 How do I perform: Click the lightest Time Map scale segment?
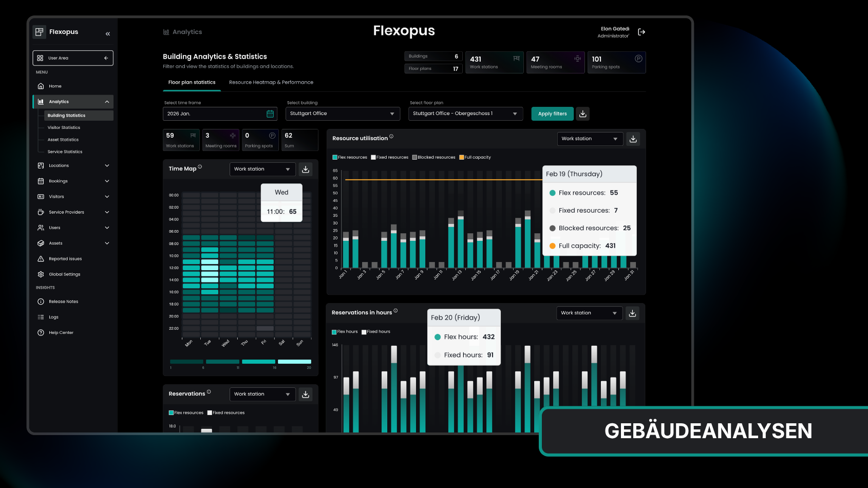(295, 362)
